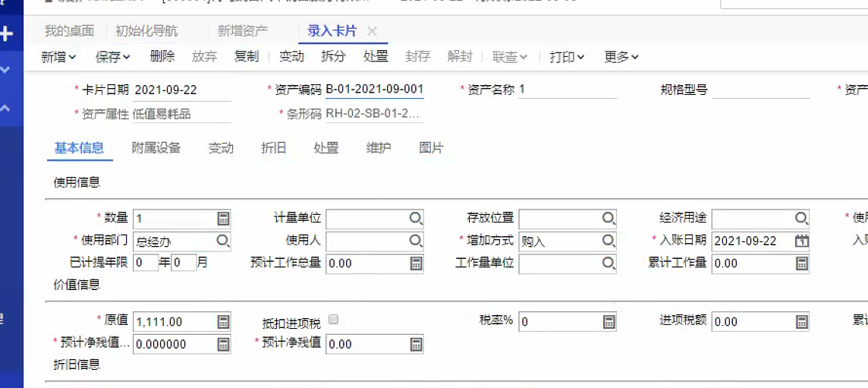Switch to 我的桌面 tab
868x388 pixels.
pyautogui.click(x=69, y=31)
